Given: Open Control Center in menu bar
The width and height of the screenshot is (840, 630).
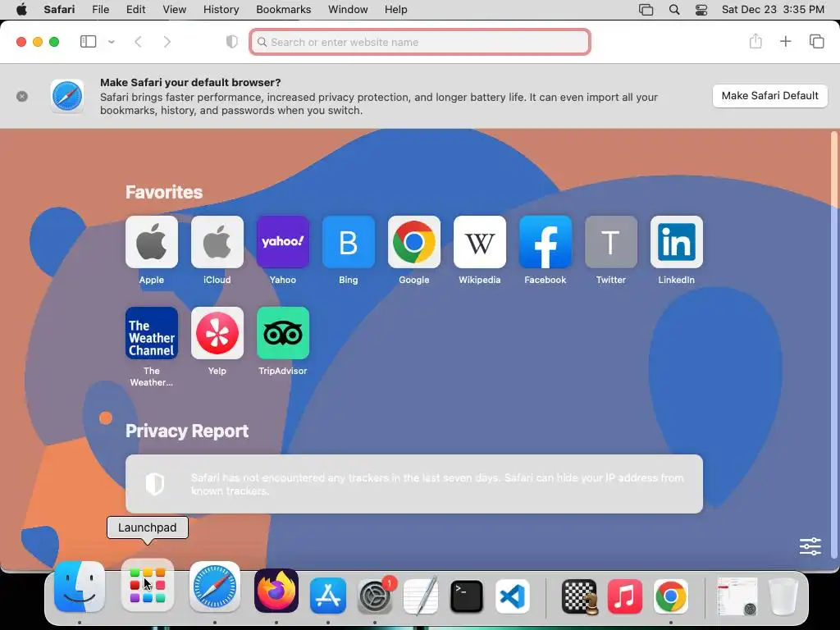Looking at the screenshot, I should pos(701,10).
